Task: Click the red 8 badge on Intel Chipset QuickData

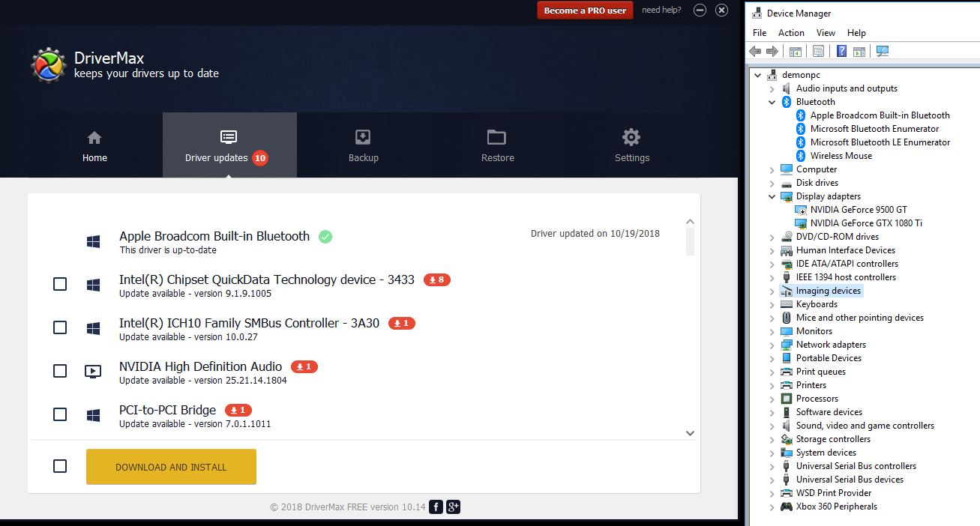Action: pyautogui.click(x=437, y=280)
